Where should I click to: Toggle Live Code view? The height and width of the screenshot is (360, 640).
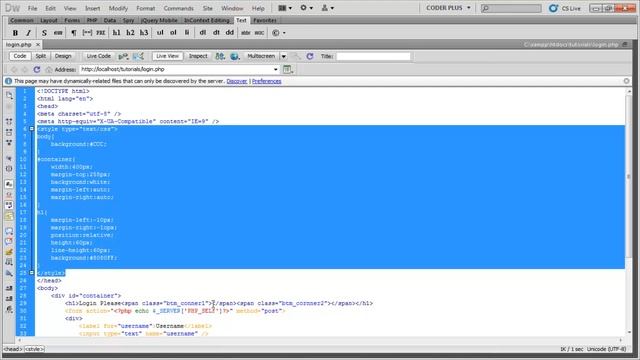click(98, 56)
